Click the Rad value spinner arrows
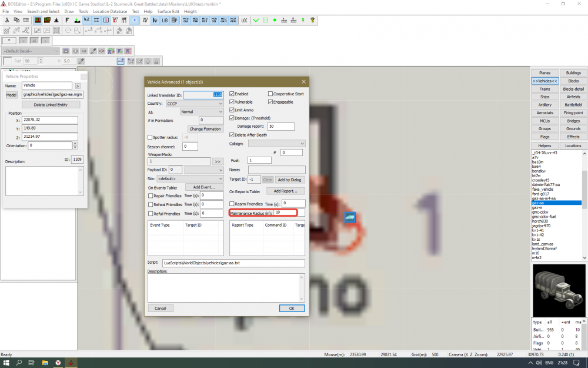This screenshot has height=368, width=588. [41, 61]
